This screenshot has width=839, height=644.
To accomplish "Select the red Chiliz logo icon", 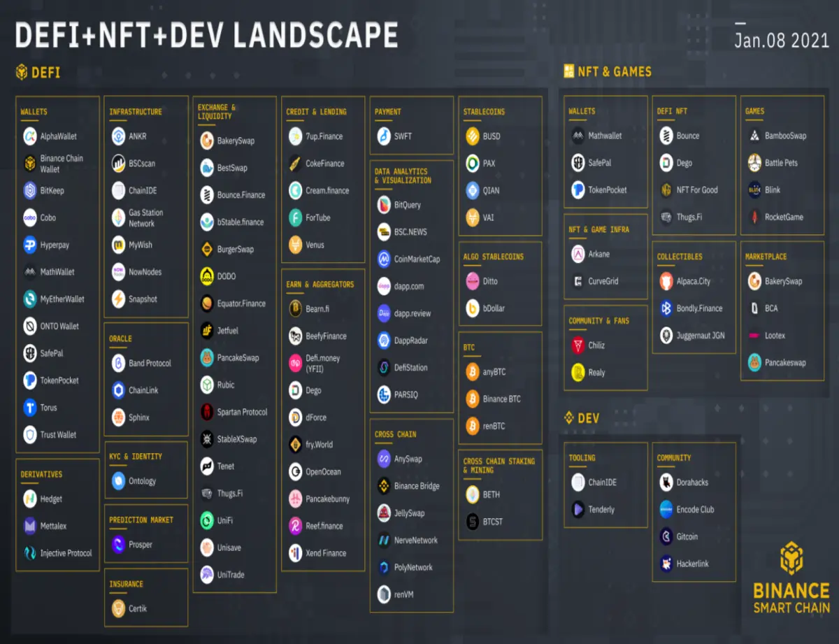I will click(x=578, y=345).
